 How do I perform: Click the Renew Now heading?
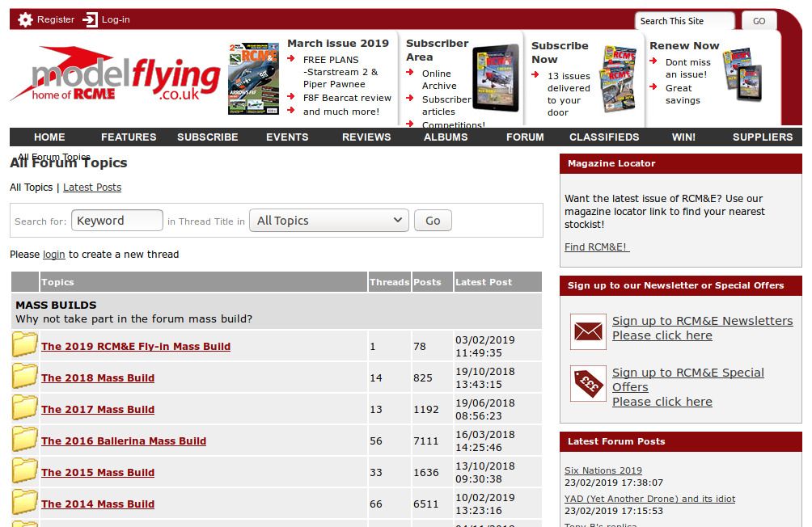click(x=684, y=46)
